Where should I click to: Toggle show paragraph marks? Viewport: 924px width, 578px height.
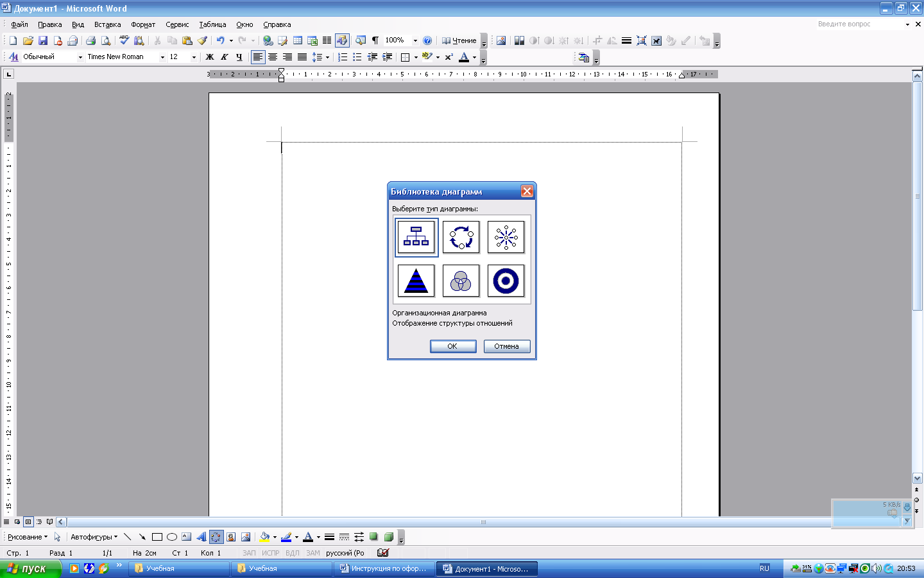pyautogui.click(x=375, y=40)
